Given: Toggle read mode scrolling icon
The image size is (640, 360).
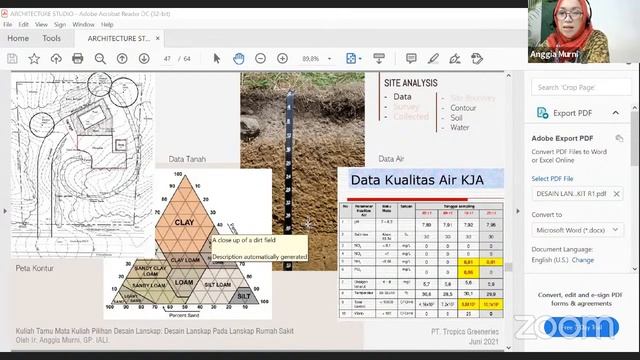Looking at the screenshot, I should 379,59.
